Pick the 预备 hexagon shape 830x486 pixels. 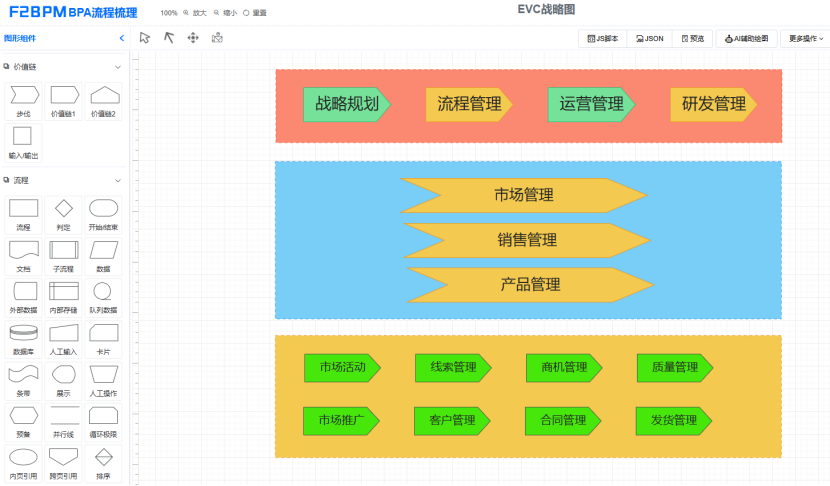pyautogui.click(x=23, y=421)
